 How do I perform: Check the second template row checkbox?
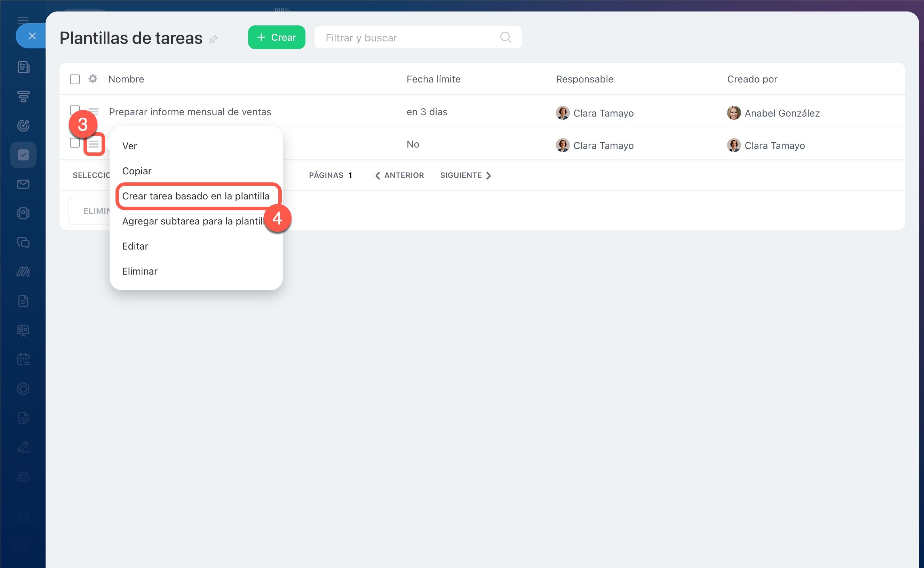click(74, 143)
